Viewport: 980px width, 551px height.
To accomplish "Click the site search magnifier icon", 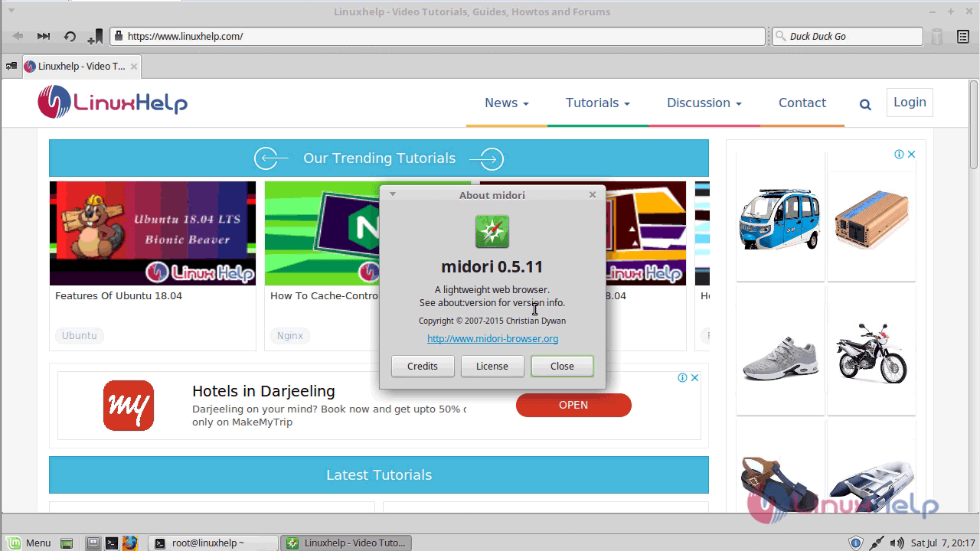I will [865, 105].
